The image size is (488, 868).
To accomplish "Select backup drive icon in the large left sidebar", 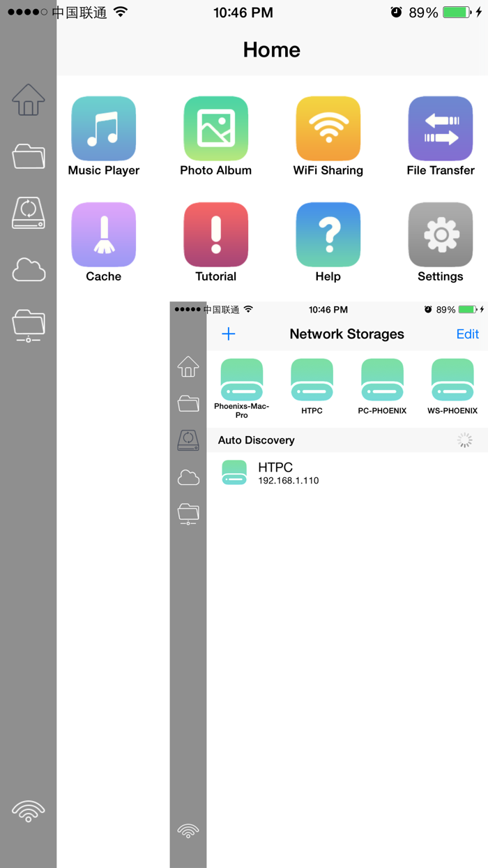I will coord(29,213).
